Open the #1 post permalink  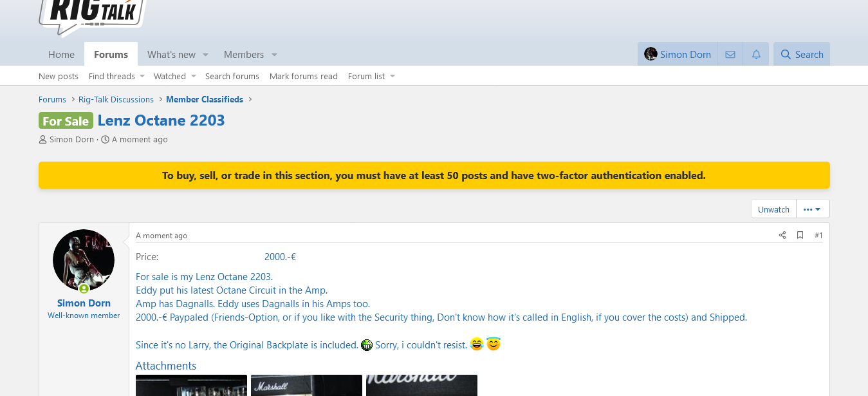818,235
